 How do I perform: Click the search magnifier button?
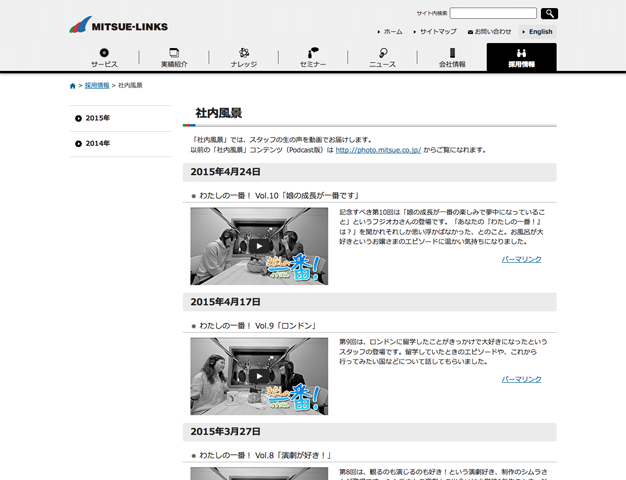tap(549, 14)
